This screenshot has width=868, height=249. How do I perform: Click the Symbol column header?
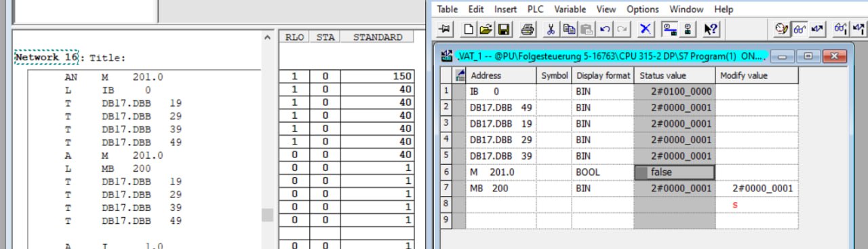coord(554,75)
